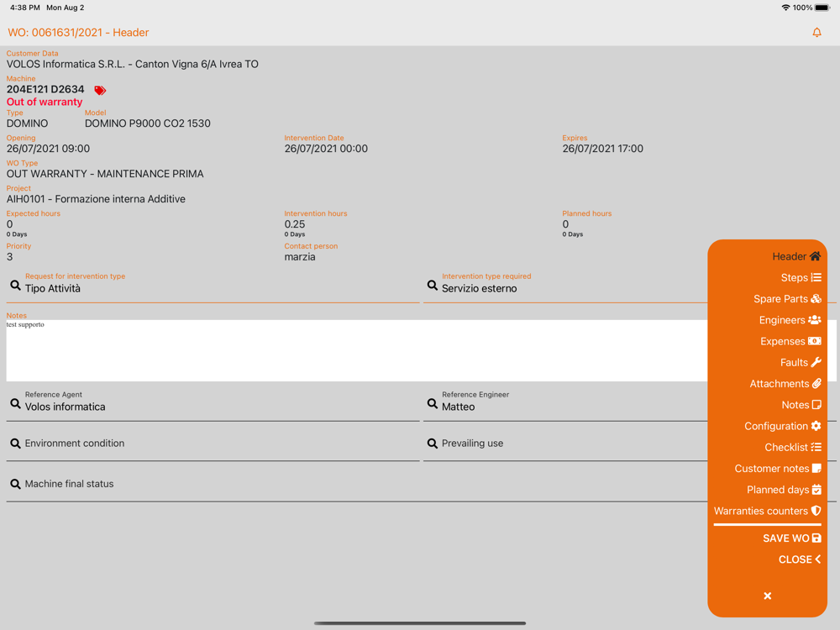Click the Opening date 26/07/2021 09:00
This screenshot has width=840, height=630.
click(x=48, y=149)
